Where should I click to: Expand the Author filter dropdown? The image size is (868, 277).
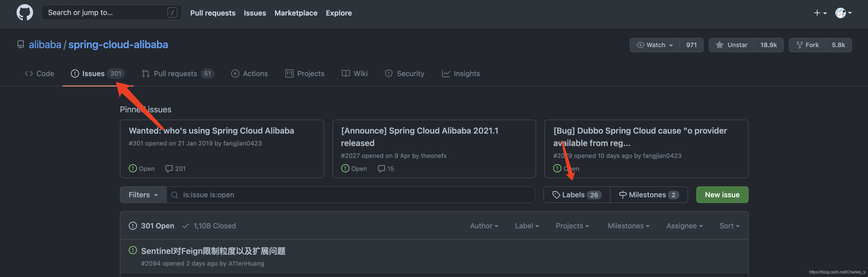pyautogui.click(x=484, y=226)
